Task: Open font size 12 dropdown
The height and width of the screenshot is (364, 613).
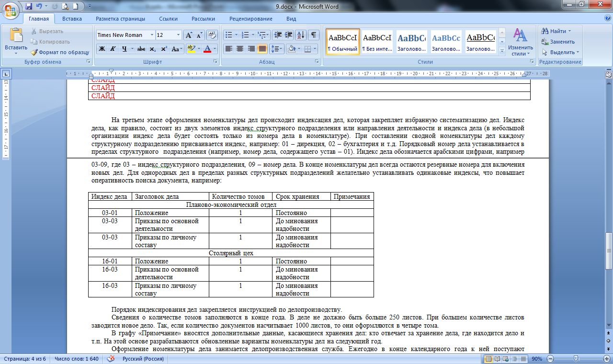Action: [x=179, y=35]
